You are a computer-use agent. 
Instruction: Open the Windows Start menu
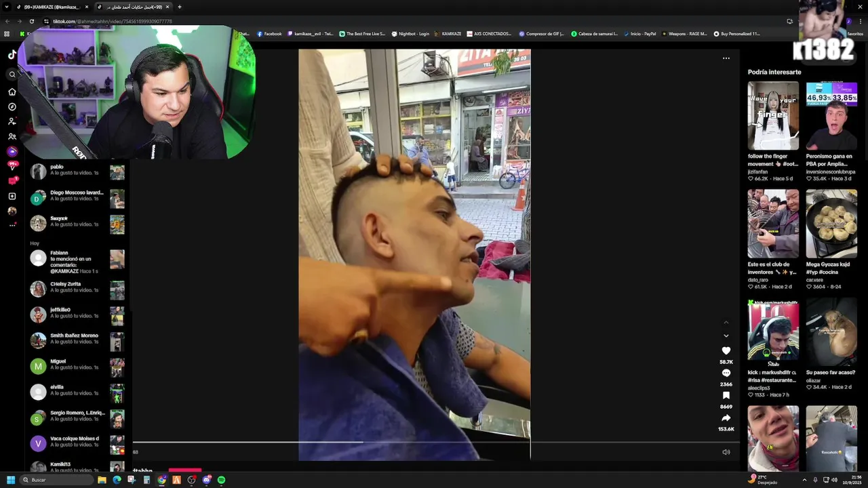point(10,480)
